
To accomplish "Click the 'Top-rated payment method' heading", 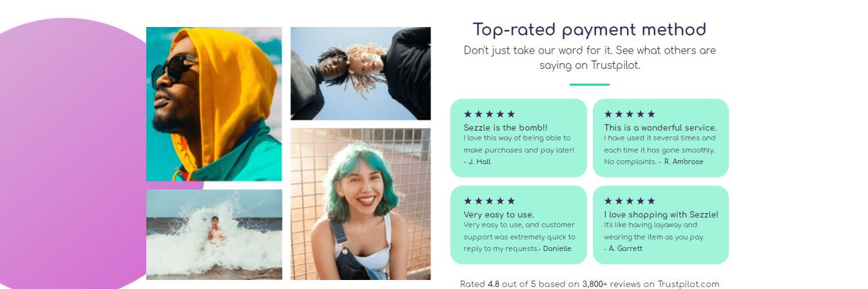I will pos(590,30).
